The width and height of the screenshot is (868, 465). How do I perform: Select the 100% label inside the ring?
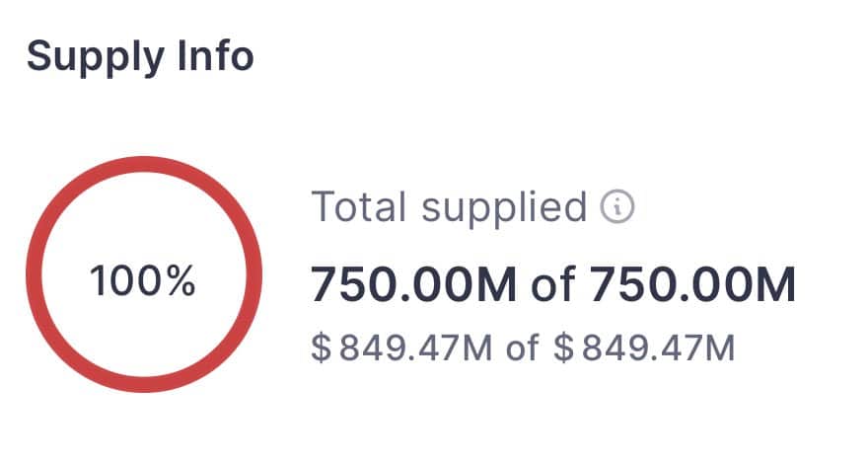(x=143, y=282)
